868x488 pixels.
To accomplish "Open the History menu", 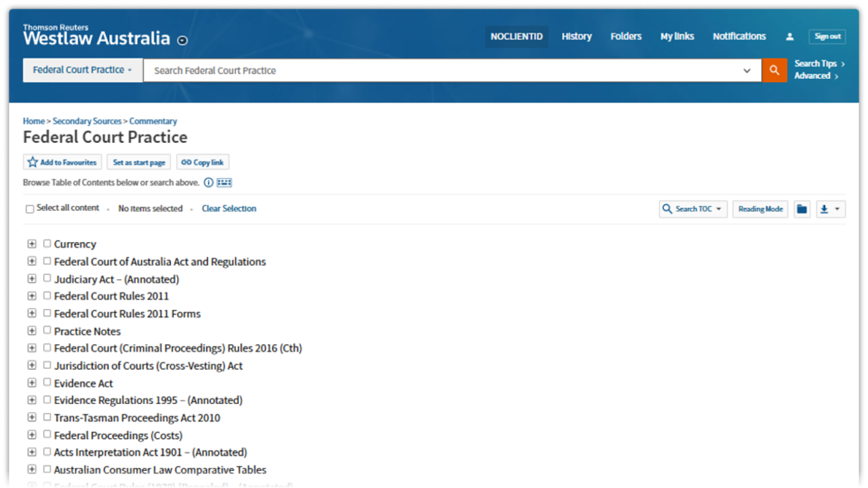I will (576, 37).
